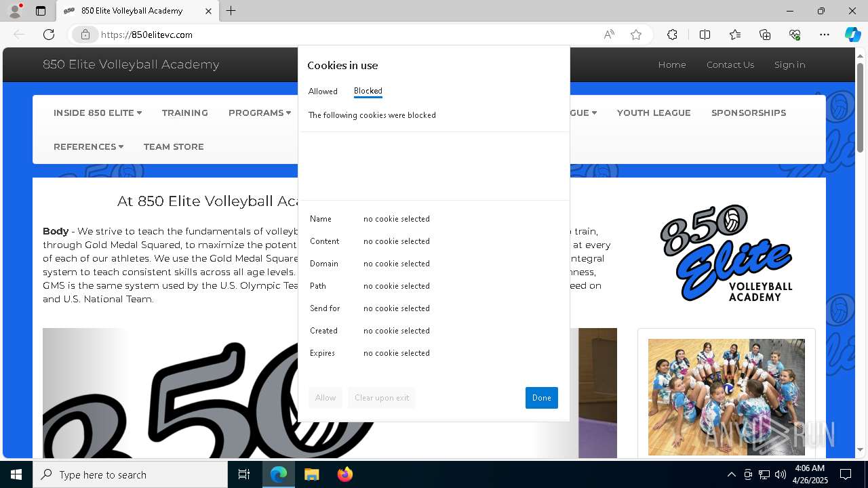Image resolution: width=868 pixels, height=488 pixels.
Task: Open the Extensions puzzle icon
Action: coord(672,35)
